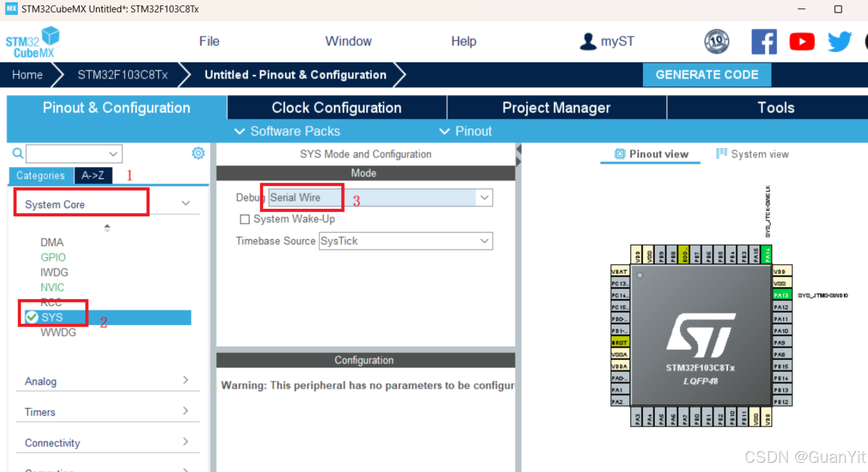Expand the Timers category
Image resolution: width=868 pixels, height=472 pixels.
(x=186, y=411)
